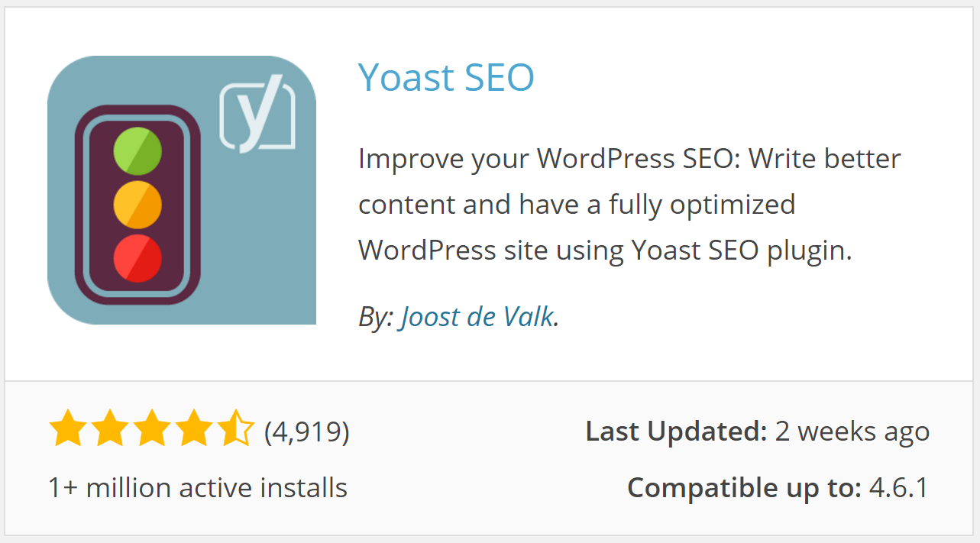Click the red traffic light circle

coord(137,259)
